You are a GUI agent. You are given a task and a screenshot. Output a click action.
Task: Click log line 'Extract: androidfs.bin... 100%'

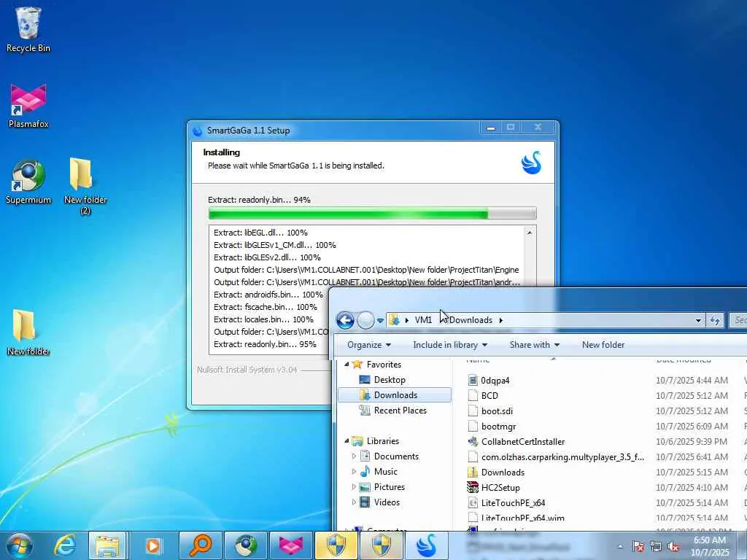(268, 295)
